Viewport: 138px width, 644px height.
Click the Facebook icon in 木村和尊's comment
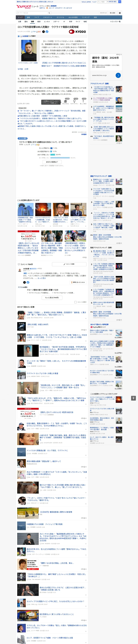(x=28, y=282)
